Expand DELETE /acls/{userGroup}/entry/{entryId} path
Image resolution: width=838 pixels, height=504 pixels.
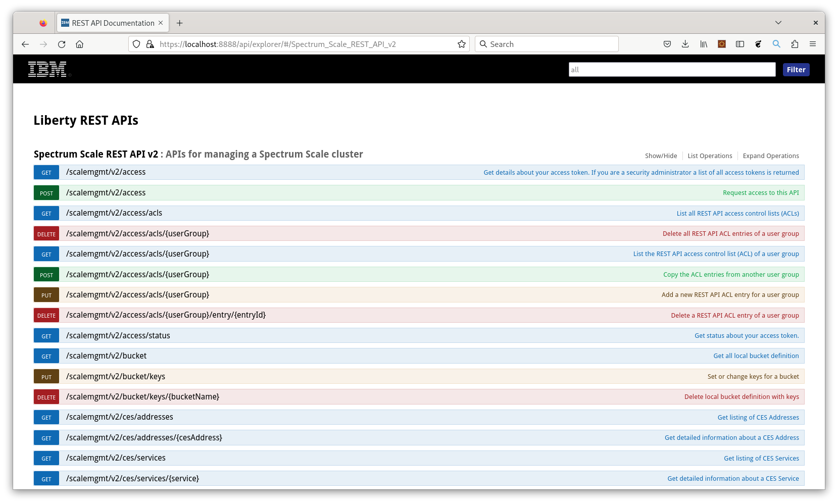coord(166,315)
